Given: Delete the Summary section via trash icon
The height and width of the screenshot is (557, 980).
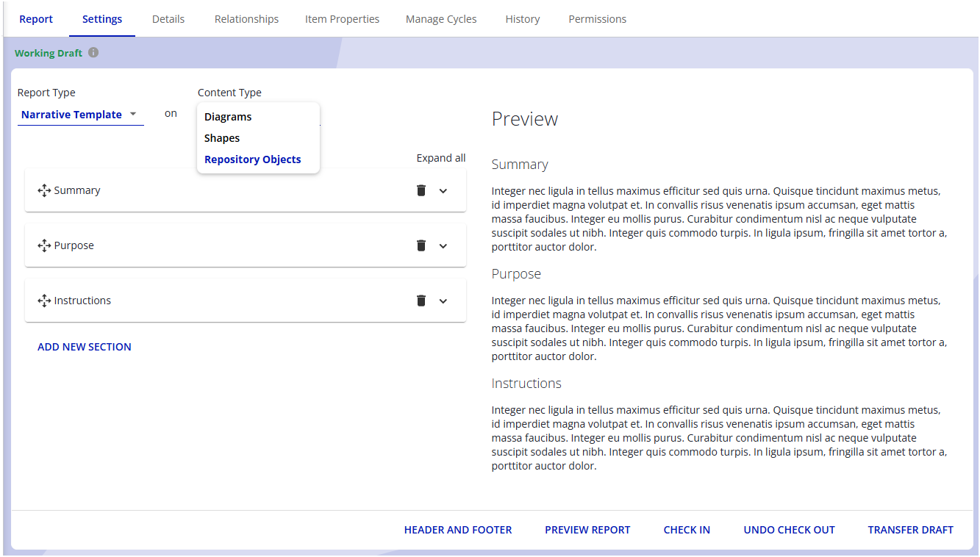Looking at the screenshot, I should tap(421, 190).
